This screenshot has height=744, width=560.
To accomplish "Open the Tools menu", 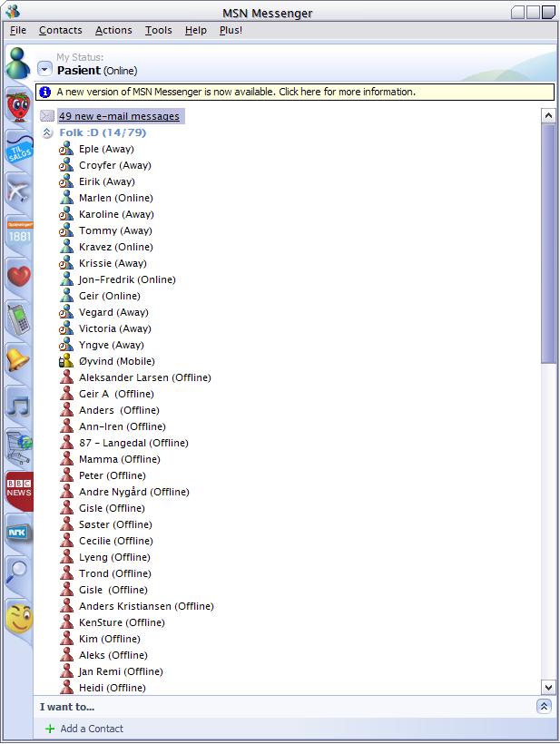I will 159,30.
